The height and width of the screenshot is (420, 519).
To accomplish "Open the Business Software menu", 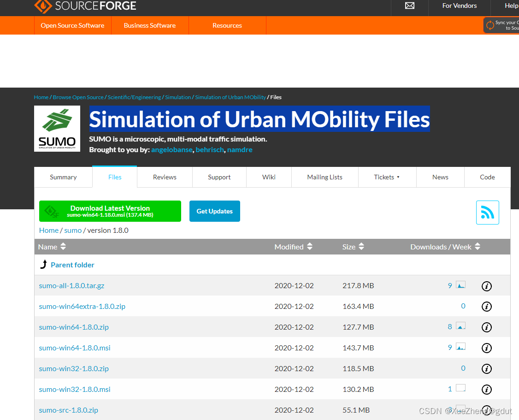I will [x=150, y=25].
